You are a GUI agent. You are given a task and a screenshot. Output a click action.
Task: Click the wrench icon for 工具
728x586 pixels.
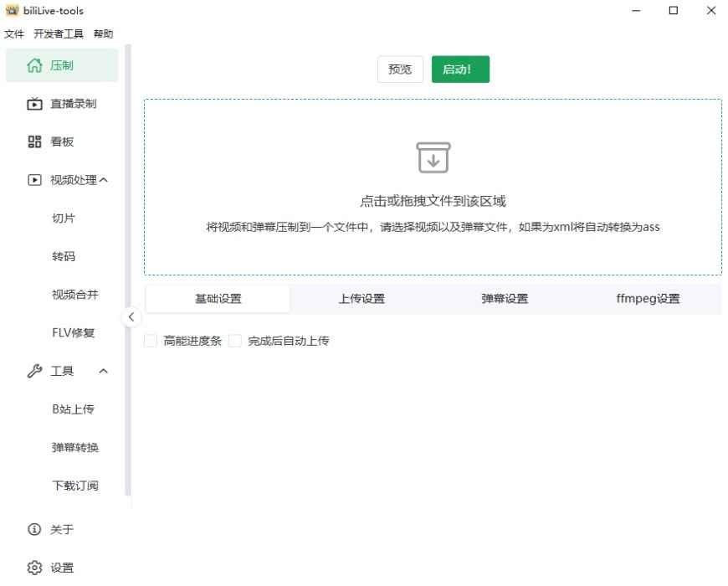34,371
